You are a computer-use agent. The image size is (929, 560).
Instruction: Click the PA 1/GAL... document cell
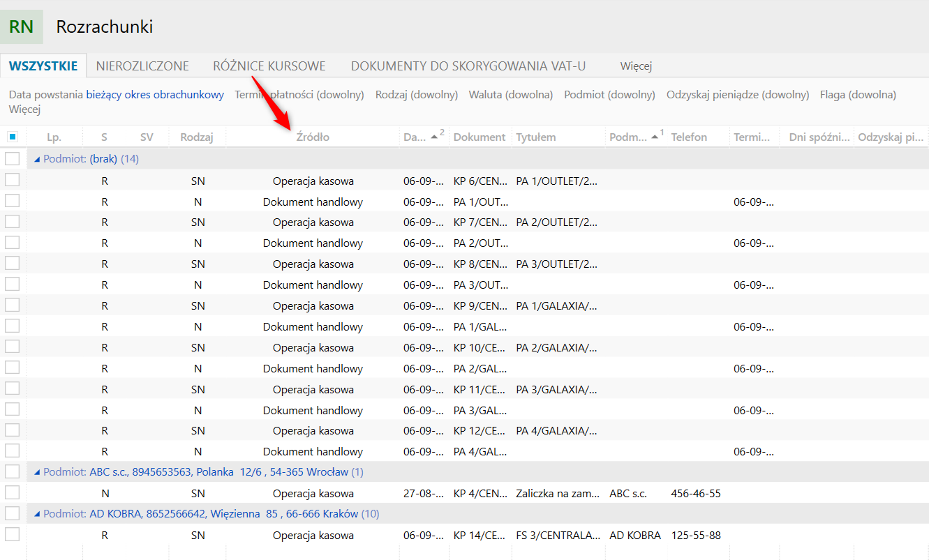coord(480,327)
